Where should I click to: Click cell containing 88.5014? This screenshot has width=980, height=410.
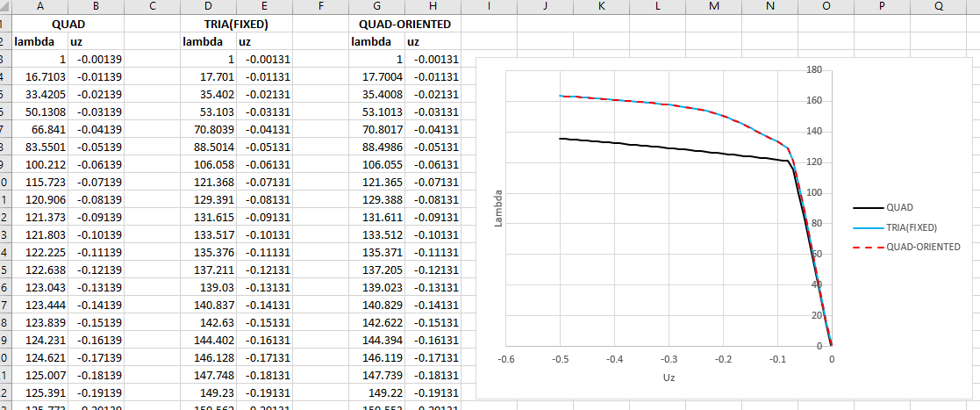(208, 147)
